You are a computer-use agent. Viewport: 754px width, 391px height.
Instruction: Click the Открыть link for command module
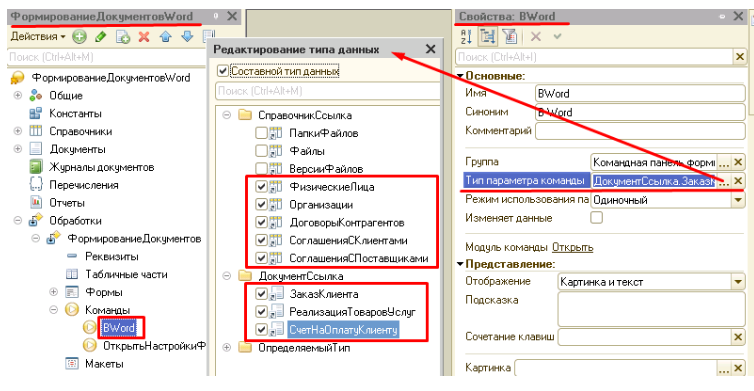coord(572,247)
